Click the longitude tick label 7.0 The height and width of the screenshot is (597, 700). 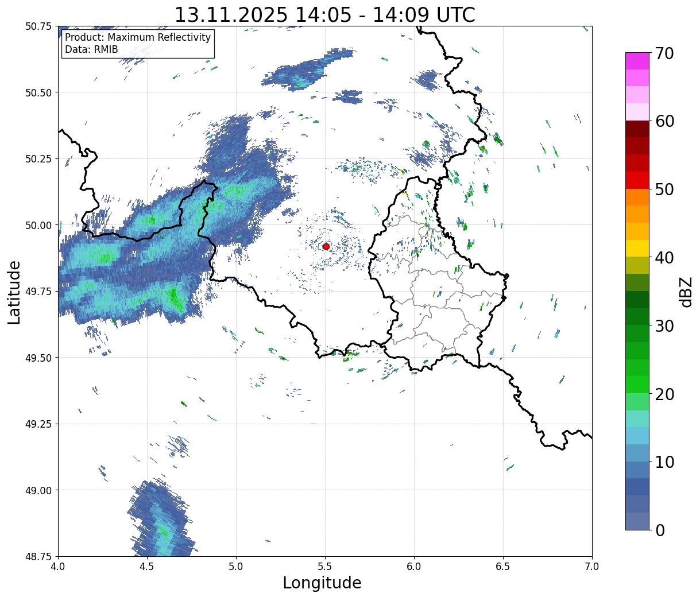[x=592, y=567]
